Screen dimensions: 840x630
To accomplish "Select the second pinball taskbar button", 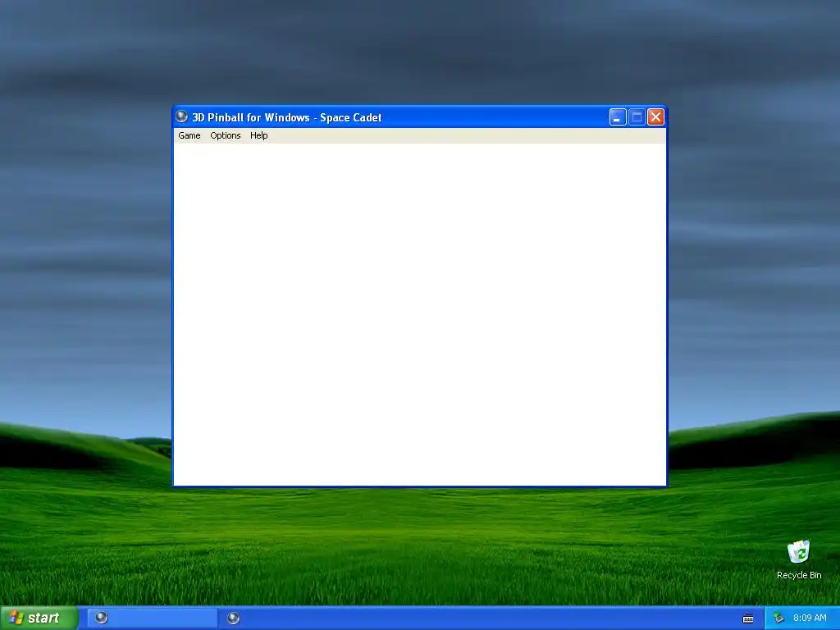I will [233, 619].
